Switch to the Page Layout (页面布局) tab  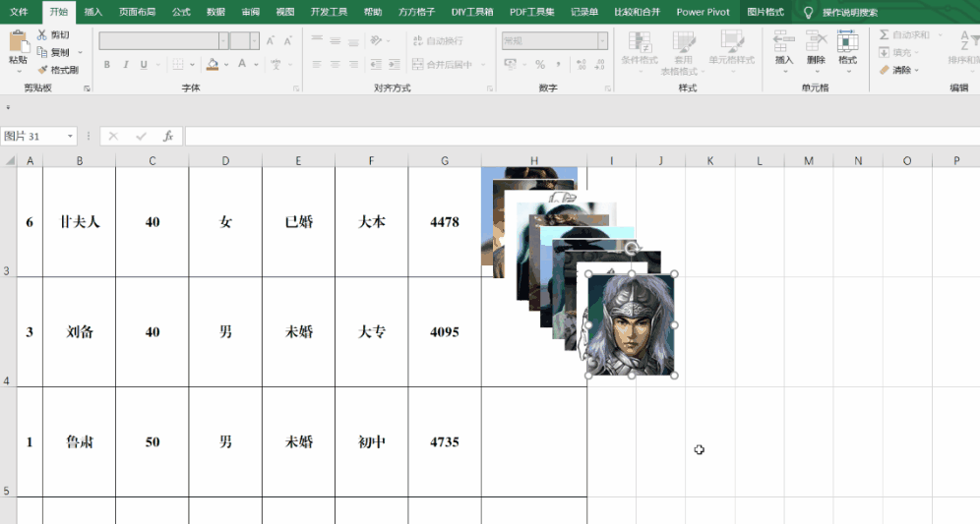[x=138, y=12]
